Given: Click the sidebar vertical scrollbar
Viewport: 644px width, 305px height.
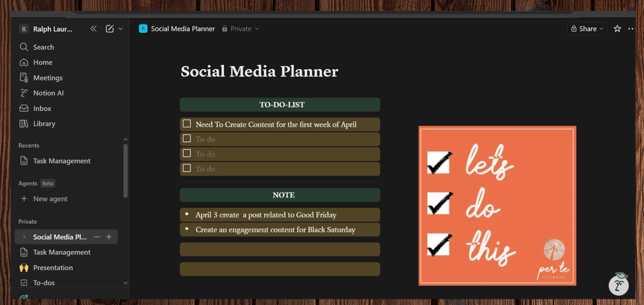Looking at the screenshot, I should click(x=125, y=171).
